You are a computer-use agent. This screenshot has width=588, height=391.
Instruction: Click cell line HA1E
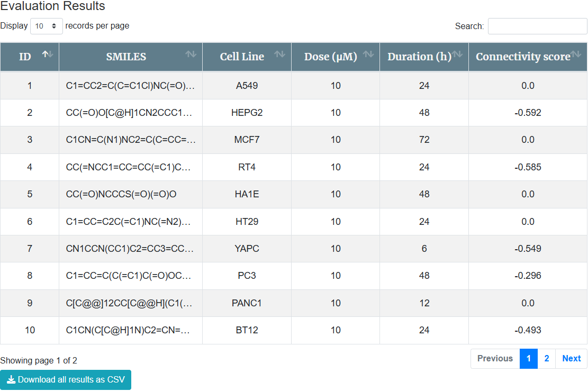tap(247, 194)
